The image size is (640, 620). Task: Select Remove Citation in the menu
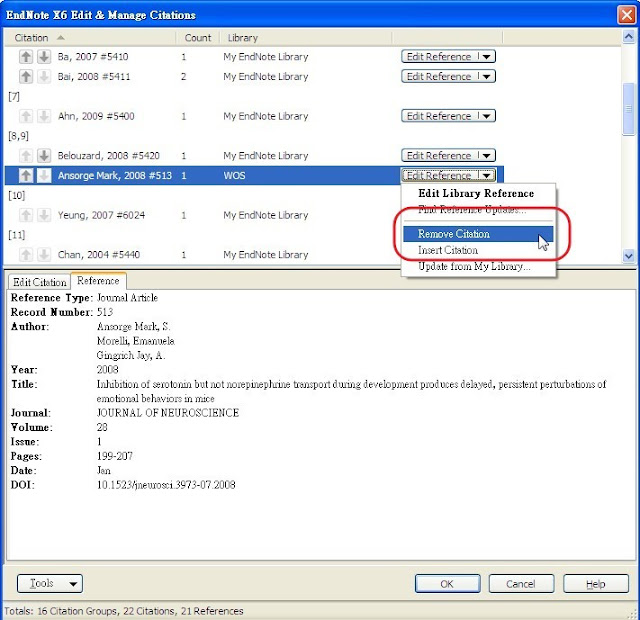tap(478, 234)
